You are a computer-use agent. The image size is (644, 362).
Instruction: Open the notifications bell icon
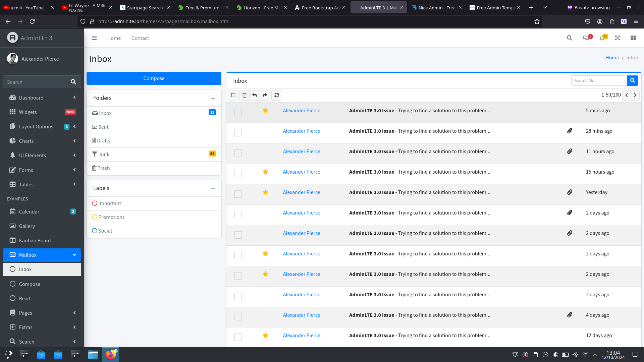[602, 38]
